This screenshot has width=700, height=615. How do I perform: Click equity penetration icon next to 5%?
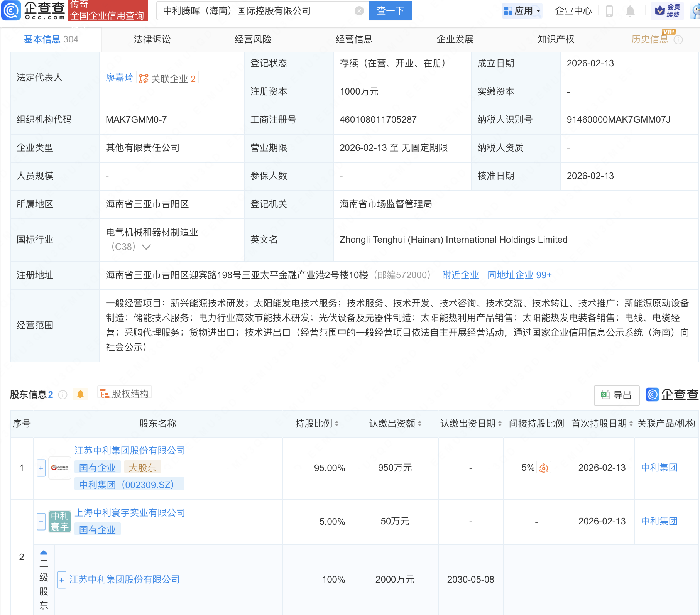(544, 467)
